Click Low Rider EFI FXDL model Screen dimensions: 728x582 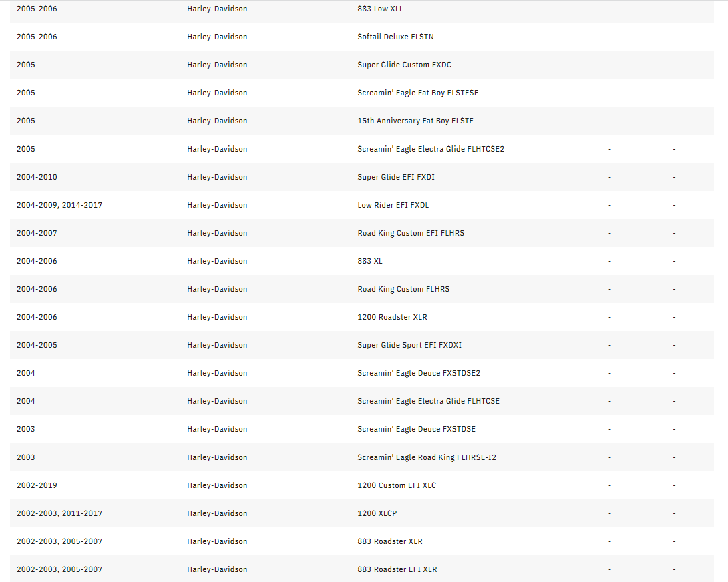(393, 205)
